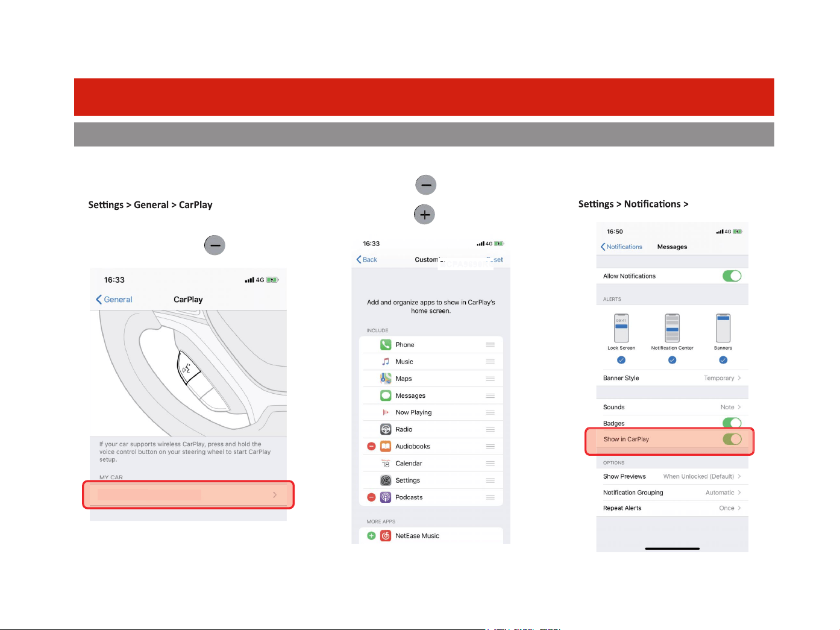Click reorder handle on Settings row
840x630 pixels.
pyautogui.click(x=491, y=480)
